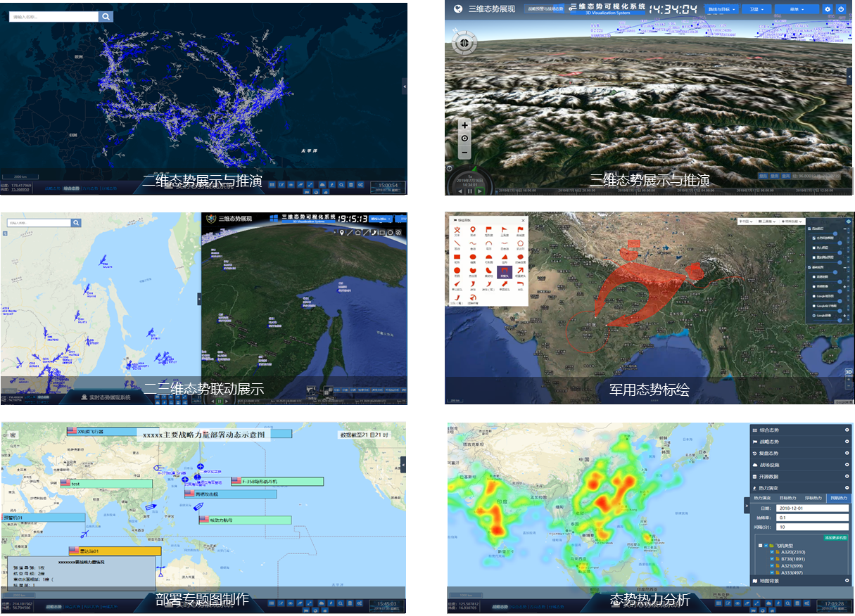Switch to the 目标热力 tab

(788, 497)
